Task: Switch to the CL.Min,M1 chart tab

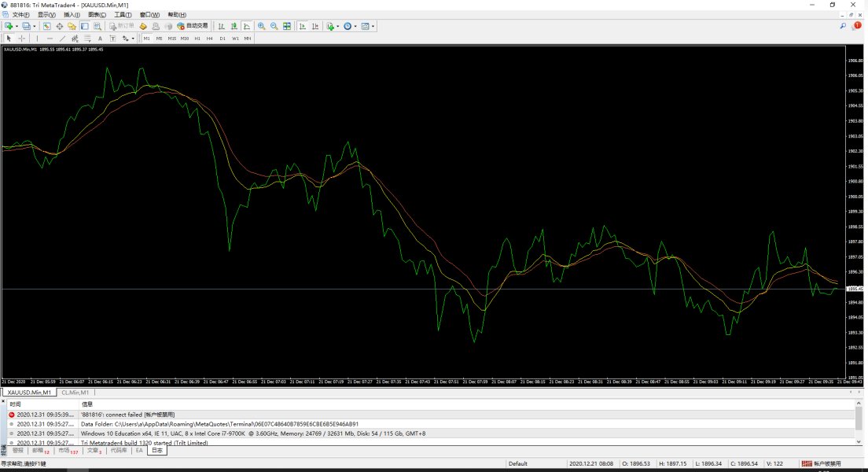Action: (75, 392)
